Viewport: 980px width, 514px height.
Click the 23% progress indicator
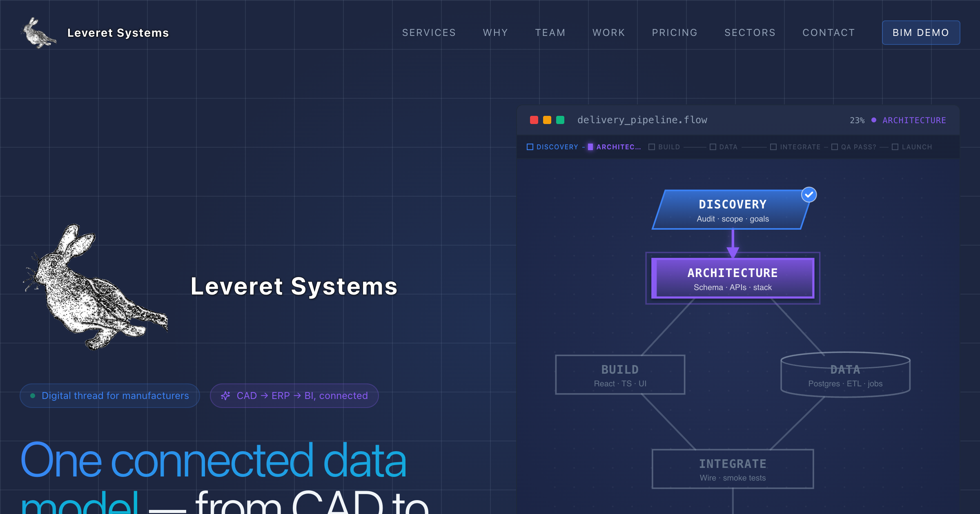pos(857,120)
